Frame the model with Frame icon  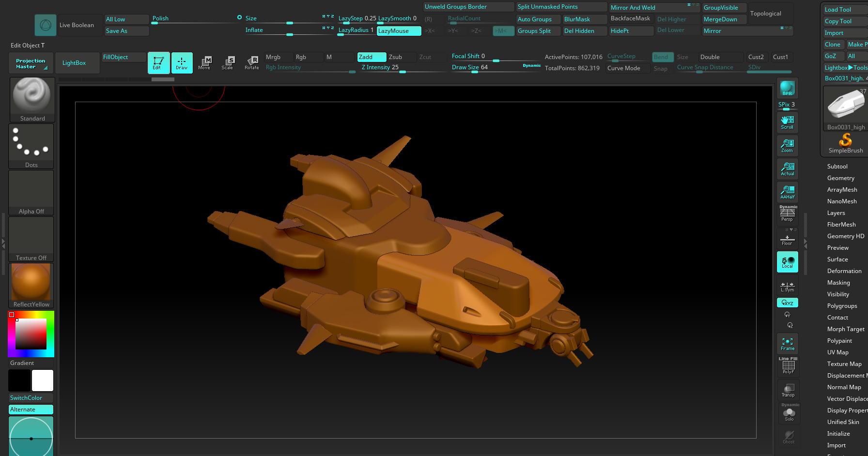coord(787,343)
